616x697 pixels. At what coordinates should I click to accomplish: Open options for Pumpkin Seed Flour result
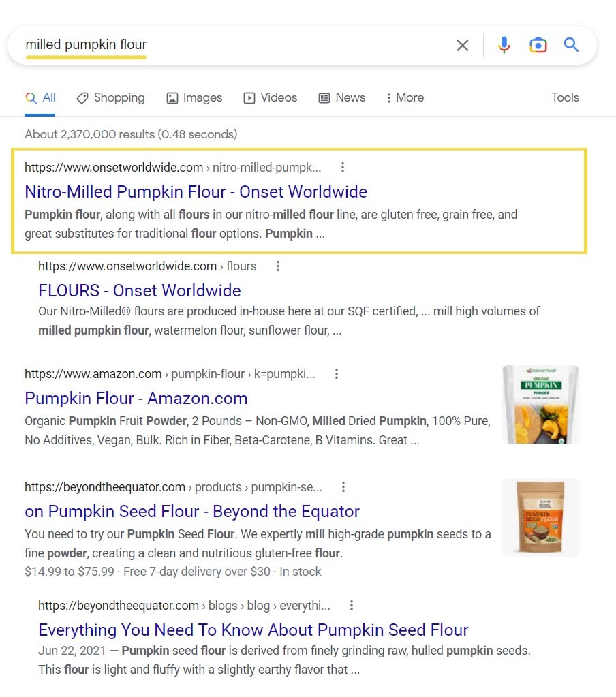[x=343, y=487]
